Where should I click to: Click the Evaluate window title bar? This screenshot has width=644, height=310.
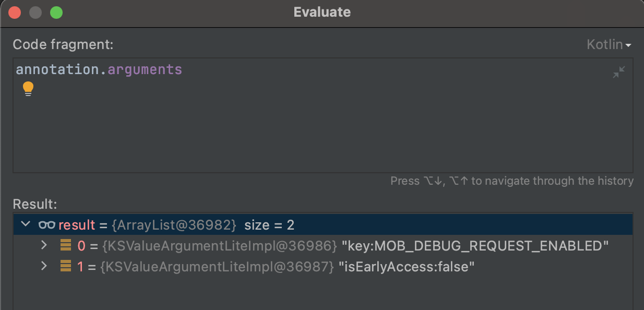[322, 13]
